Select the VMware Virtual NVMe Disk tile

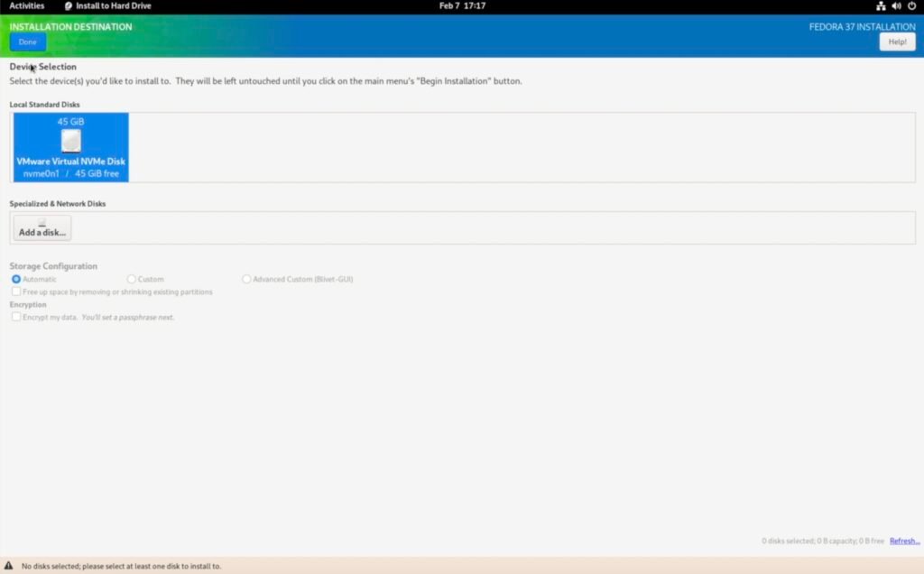tap(70, 147)
